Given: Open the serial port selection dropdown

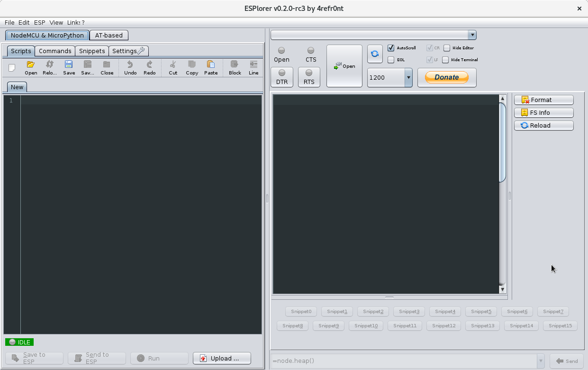Looking at the screenshot, I should coord(471,35).
